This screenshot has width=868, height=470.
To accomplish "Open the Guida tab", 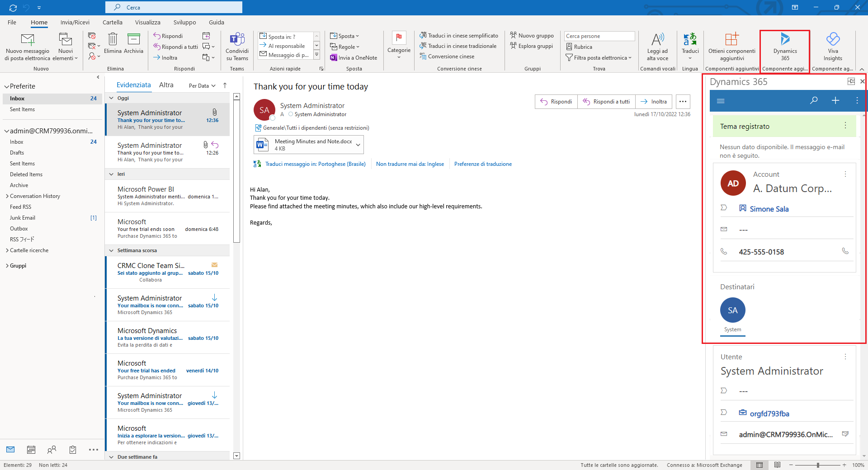I will (x=217, y=22).
